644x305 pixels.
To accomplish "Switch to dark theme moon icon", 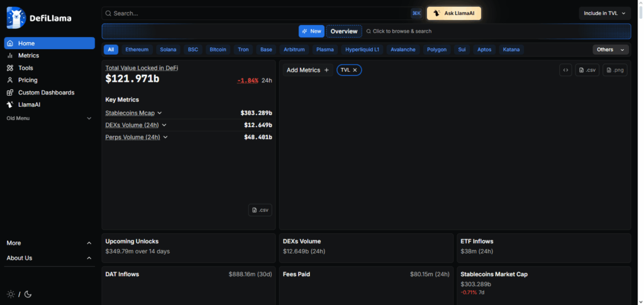I will click(28, 294).
